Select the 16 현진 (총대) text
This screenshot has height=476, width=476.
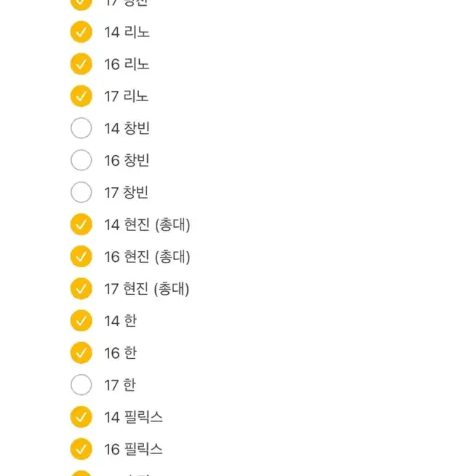(147, 257)
